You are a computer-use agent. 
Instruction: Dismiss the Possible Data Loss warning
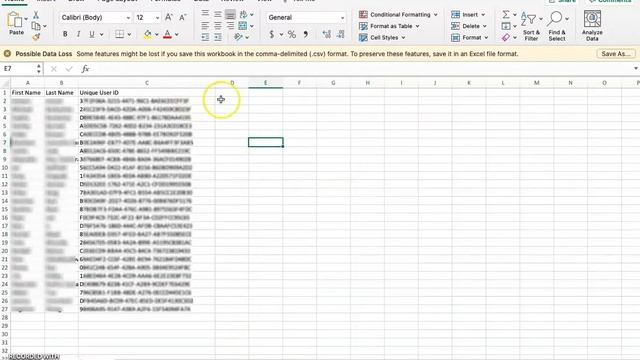(x=7, y=53)
